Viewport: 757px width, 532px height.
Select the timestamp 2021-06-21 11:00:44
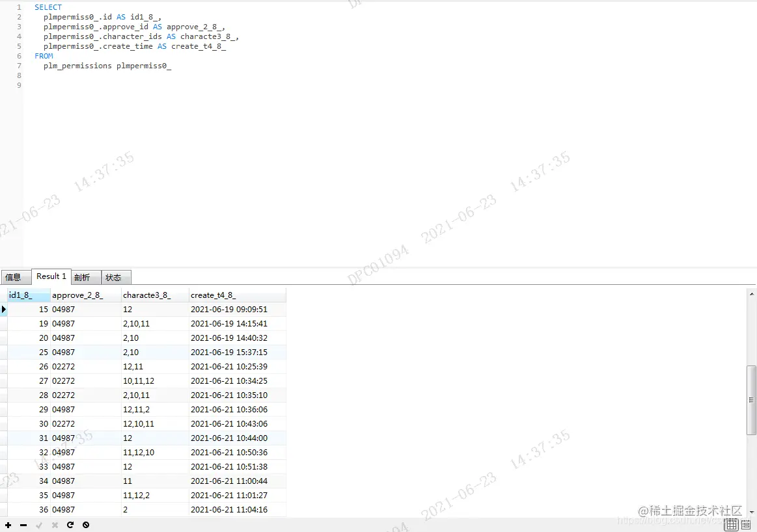(237, 481)
